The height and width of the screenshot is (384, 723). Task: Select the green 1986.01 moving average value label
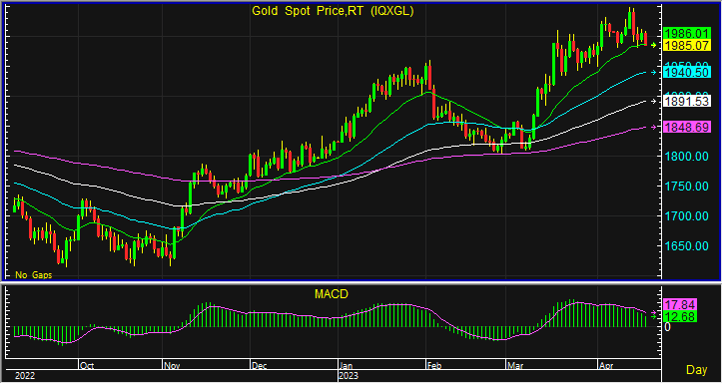click(x=686, y=34)
